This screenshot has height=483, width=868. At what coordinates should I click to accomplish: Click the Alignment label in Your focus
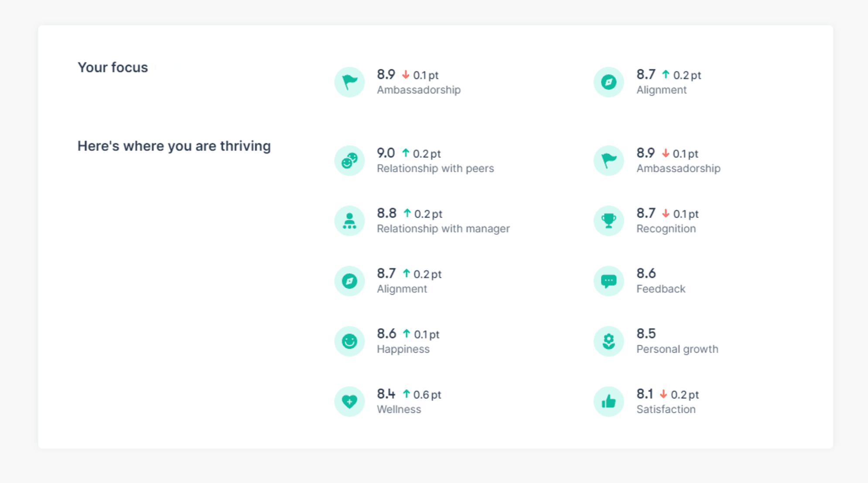point(661,90)
